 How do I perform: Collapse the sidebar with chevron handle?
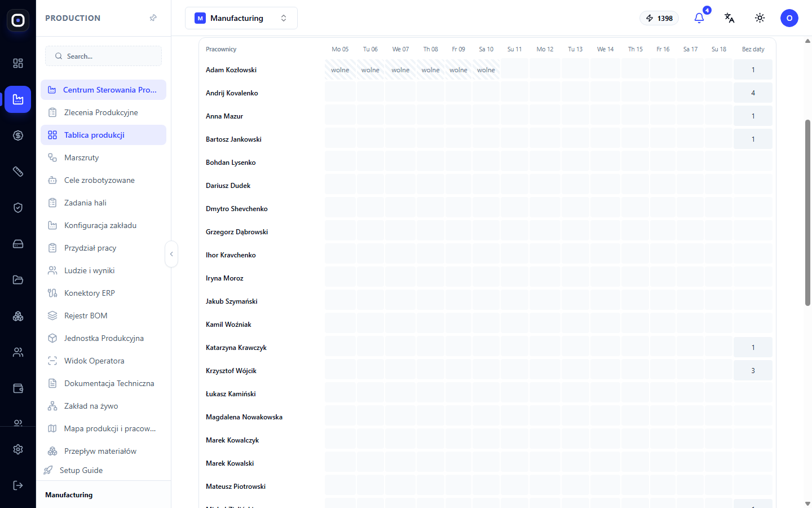[x=171, y=254]
